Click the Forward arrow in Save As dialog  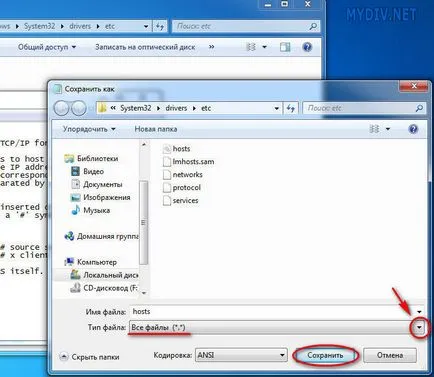pos(79,108)
